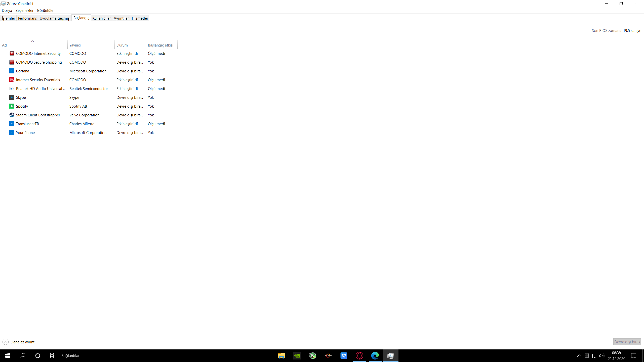Click the COMODO Secure Shopping icon

[12, 62]
